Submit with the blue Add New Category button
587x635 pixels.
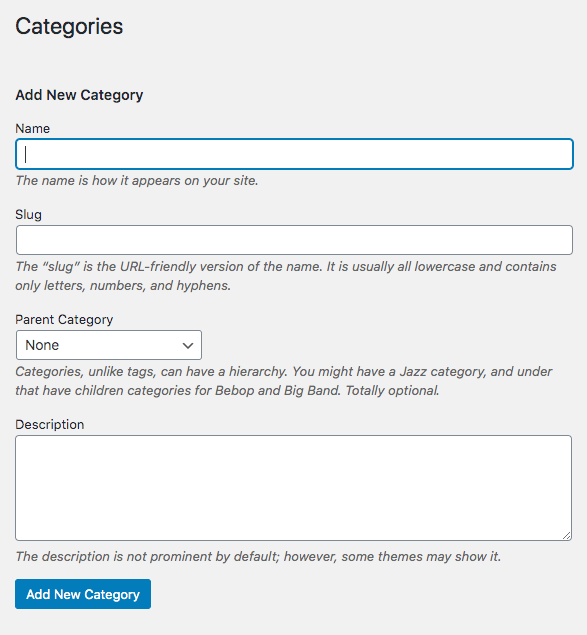(83, 594)
